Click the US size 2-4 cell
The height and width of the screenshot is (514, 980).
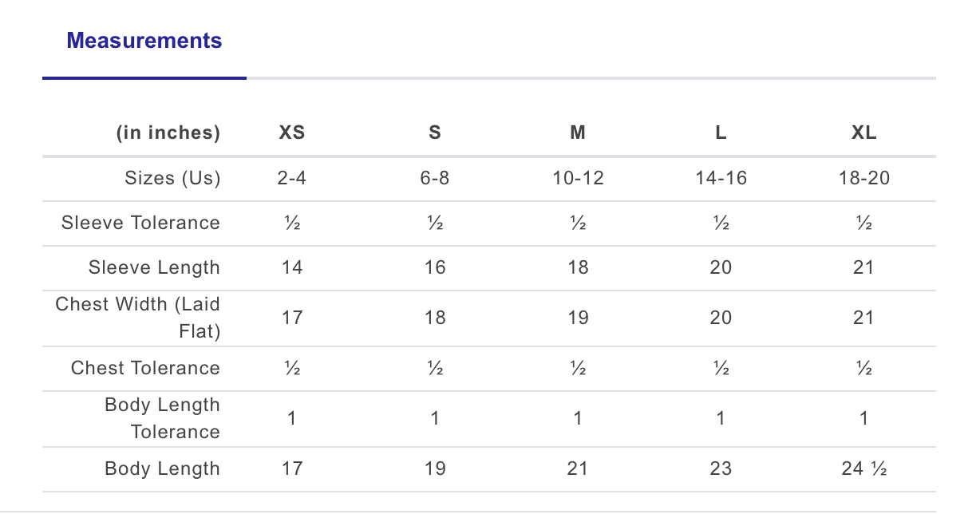point(292,178)
